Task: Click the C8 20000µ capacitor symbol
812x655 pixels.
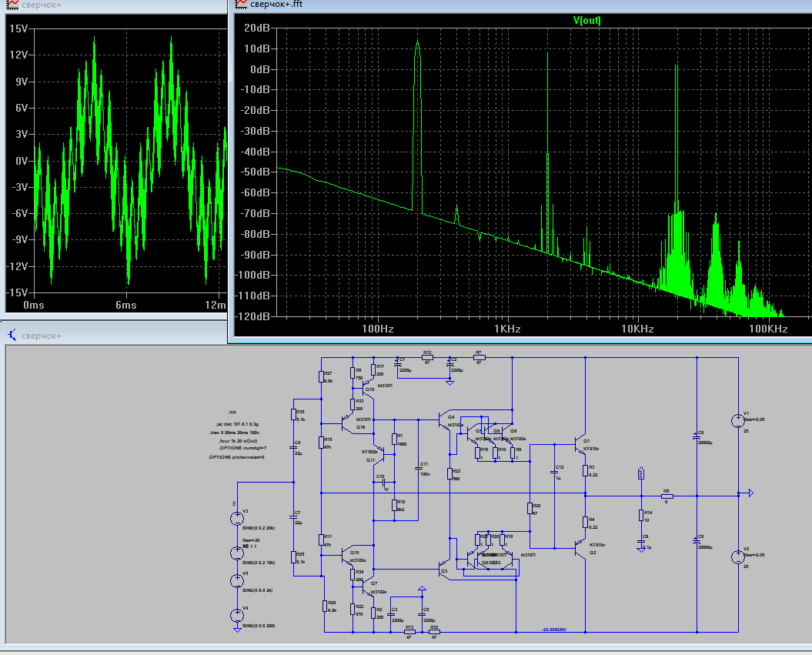Action: (x=697, y=437)
